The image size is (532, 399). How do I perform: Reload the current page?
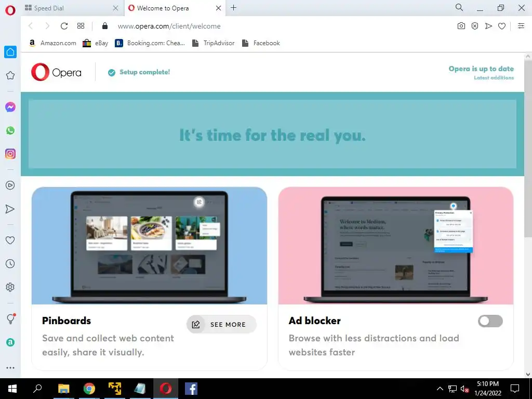click(x=64, y=26)
